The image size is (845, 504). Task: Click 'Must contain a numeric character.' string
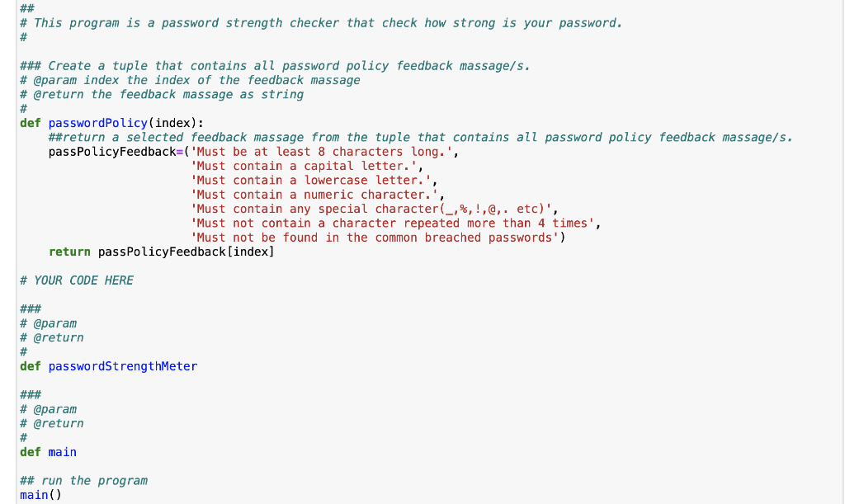point(314,195)
